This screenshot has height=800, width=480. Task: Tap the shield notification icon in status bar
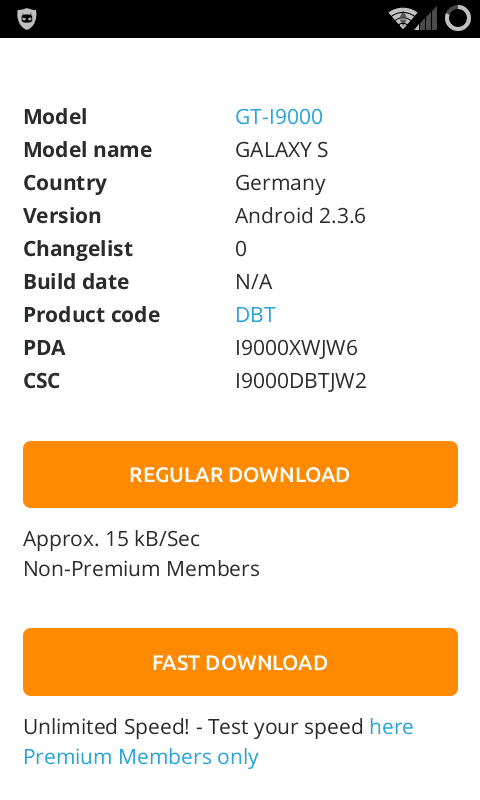pos(27,19)
